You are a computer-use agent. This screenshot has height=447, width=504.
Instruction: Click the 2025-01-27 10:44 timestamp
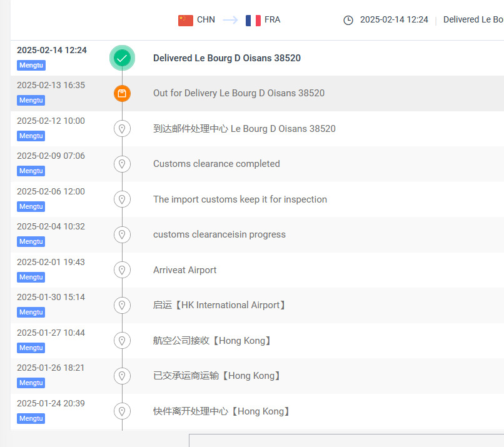51,333
